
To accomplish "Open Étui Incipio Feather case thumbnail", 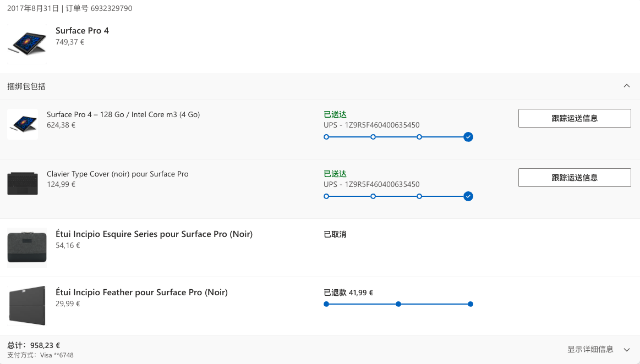I will click(27, 306).
